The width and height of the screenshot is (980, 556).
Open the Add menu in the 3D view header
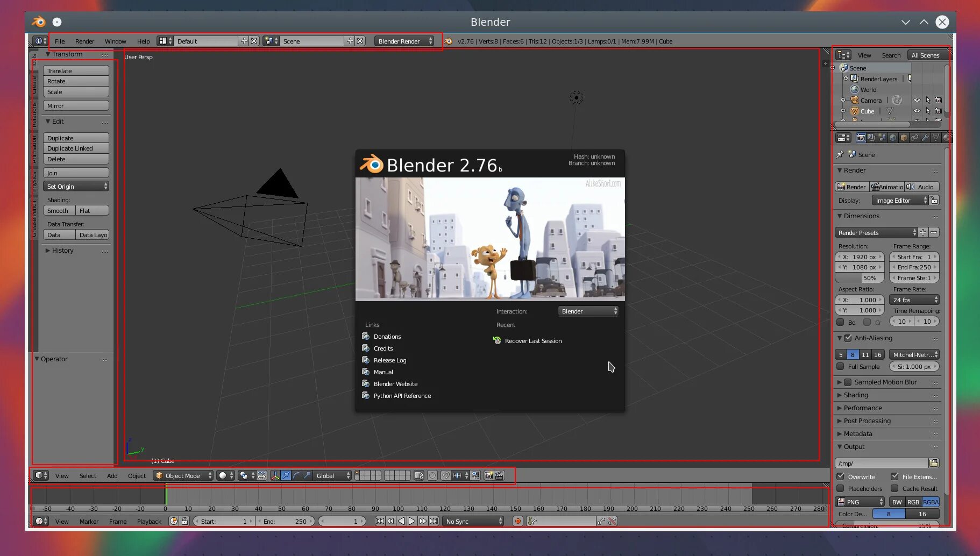(x=112, y=475)
